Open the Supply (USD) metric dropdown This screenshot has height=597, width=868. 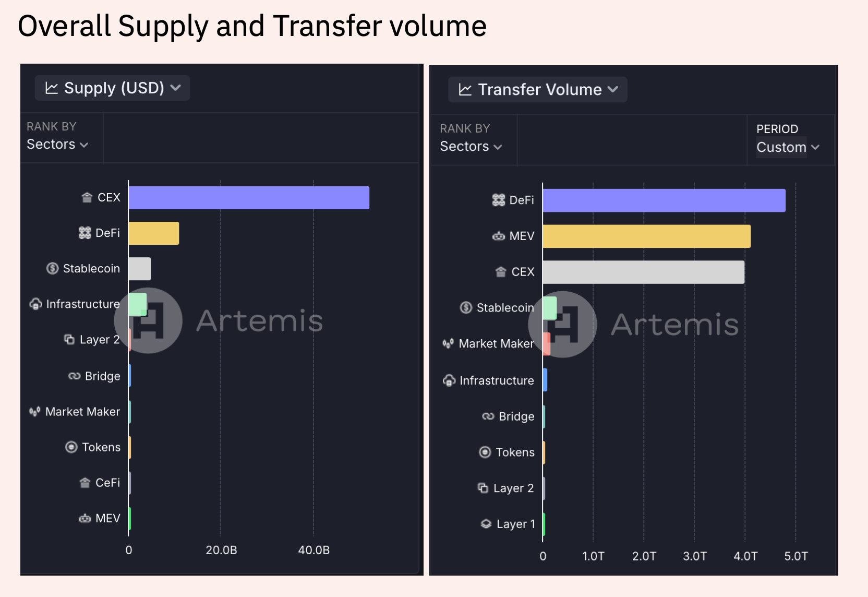112,88
